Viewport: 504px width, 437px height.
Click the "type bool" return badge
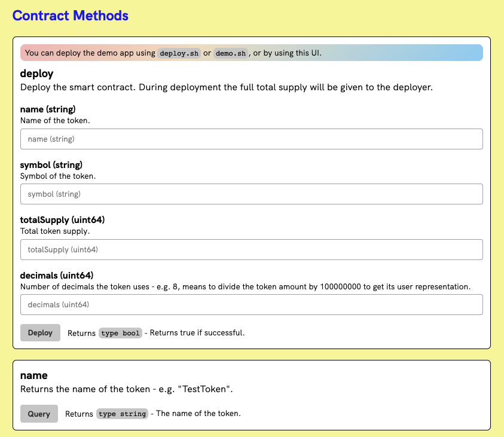click(120, 333)
